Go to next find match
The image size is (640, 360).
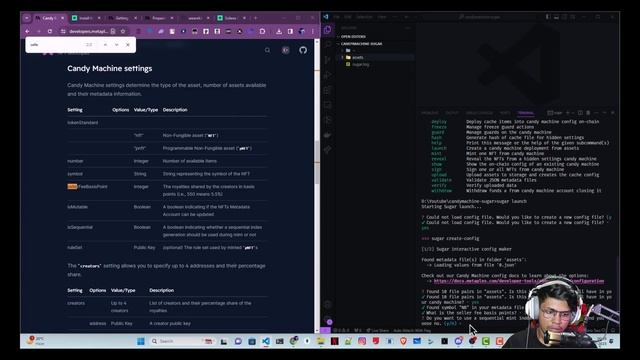(117, 44)
